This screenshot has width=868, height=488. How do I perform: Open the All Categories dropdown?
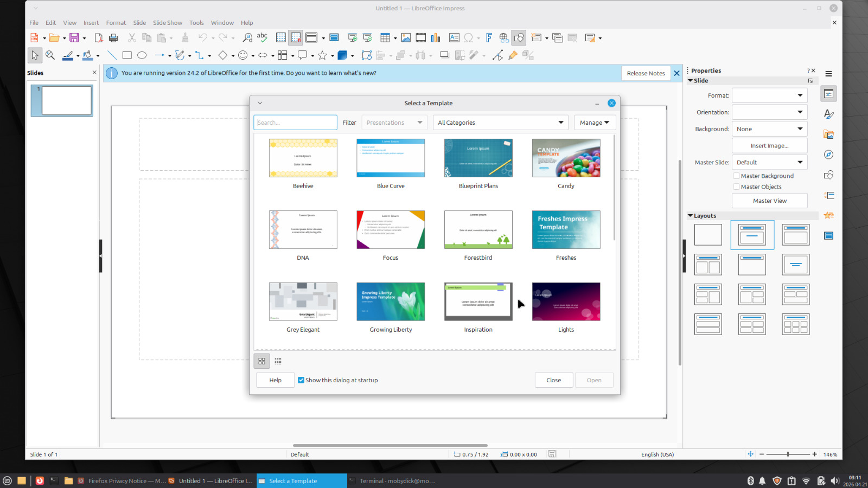click(x=500, y=123)
